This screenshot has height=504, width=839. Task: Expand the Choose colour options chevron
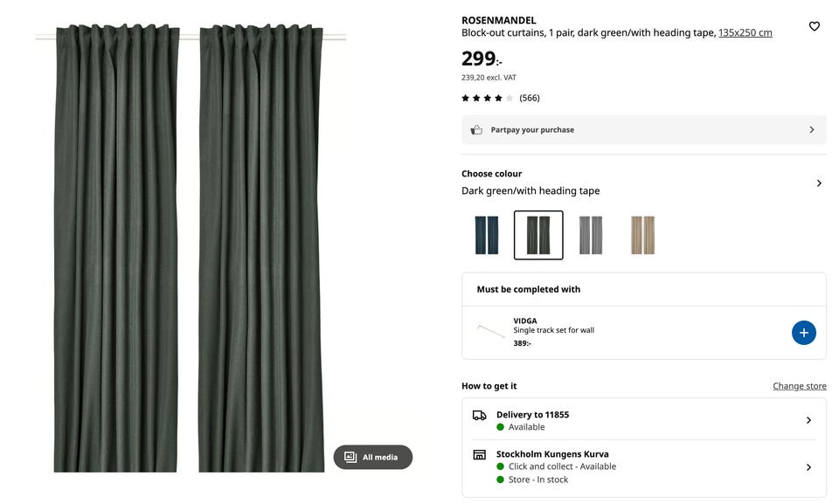[819, 183]
